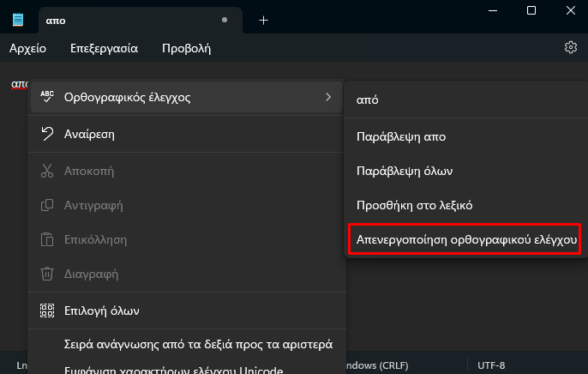The image size is (588, 374).
Task: Click the trash icon beside Διαγραφή
Action: point(47,274)
